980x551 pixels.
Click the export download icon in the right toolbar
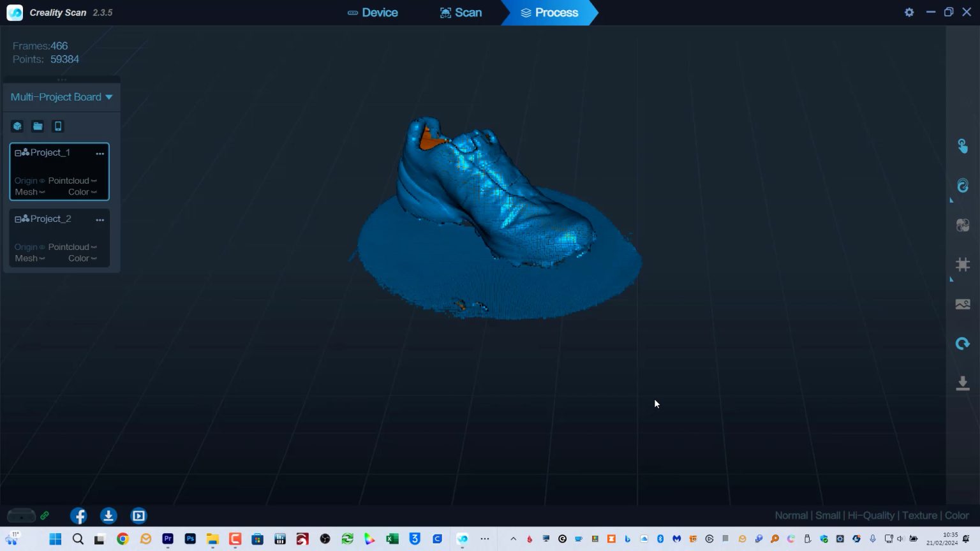click(963, 383)
